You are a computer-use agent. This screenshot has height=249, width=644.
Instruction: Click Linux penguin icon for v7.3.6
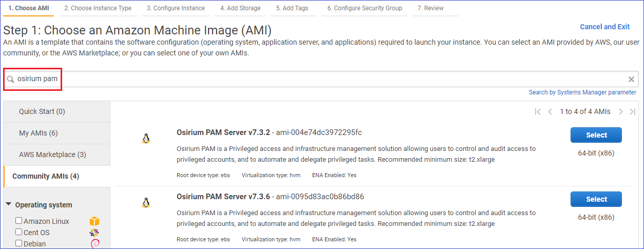pyautogui.click(x=146, y=203)
